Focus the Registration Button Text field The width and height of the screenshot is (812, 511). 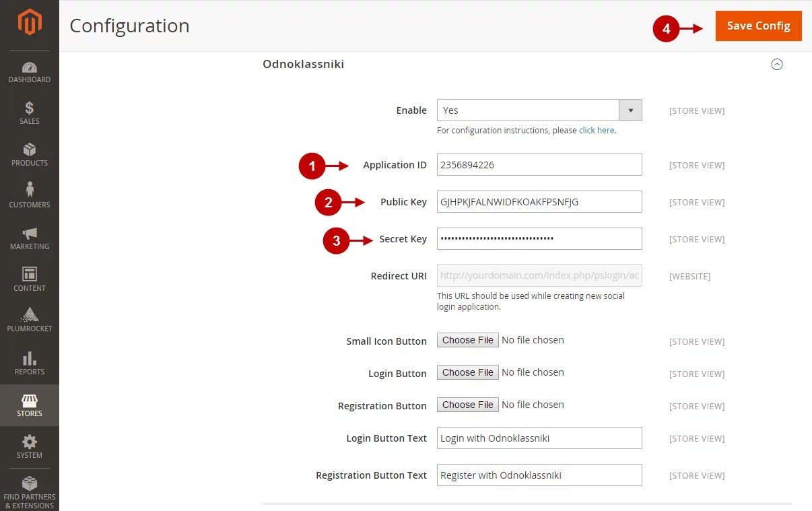pyautogui.click(x=539, y=475)
